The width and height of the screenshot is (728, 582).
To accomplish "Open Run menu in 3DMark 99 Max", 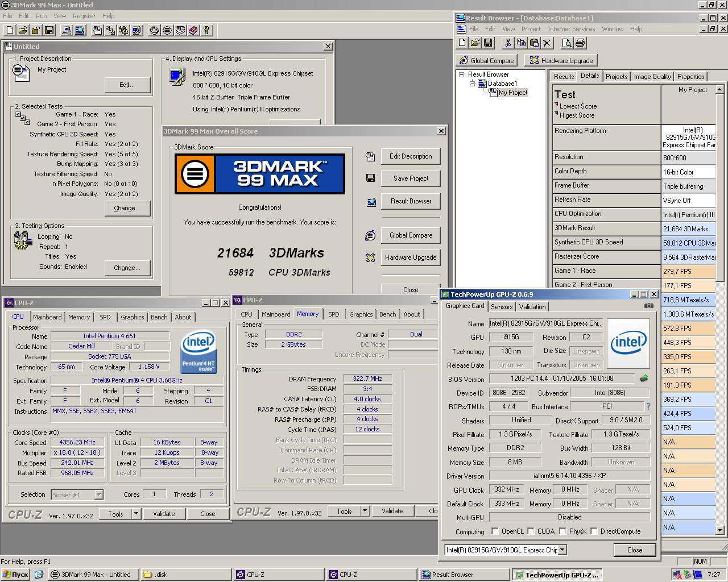I will (41, 16).
